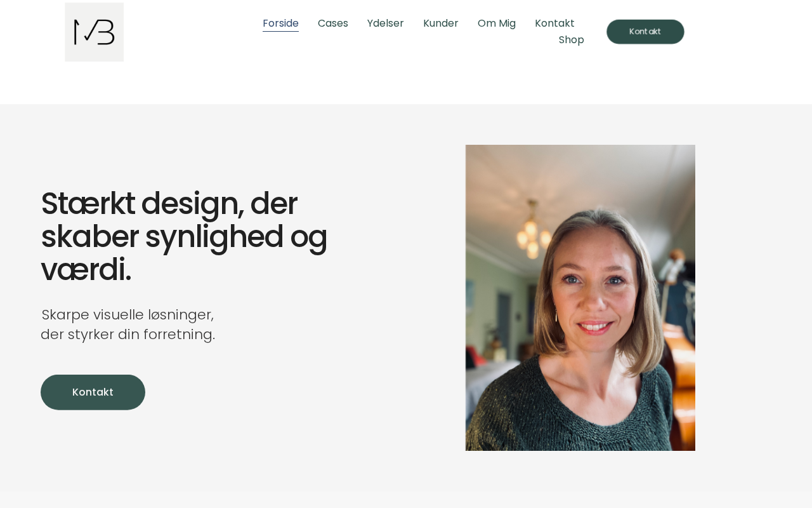Screen dimensions: 812x508
Task: Go to the Cases page
Action: coord(333,23)
